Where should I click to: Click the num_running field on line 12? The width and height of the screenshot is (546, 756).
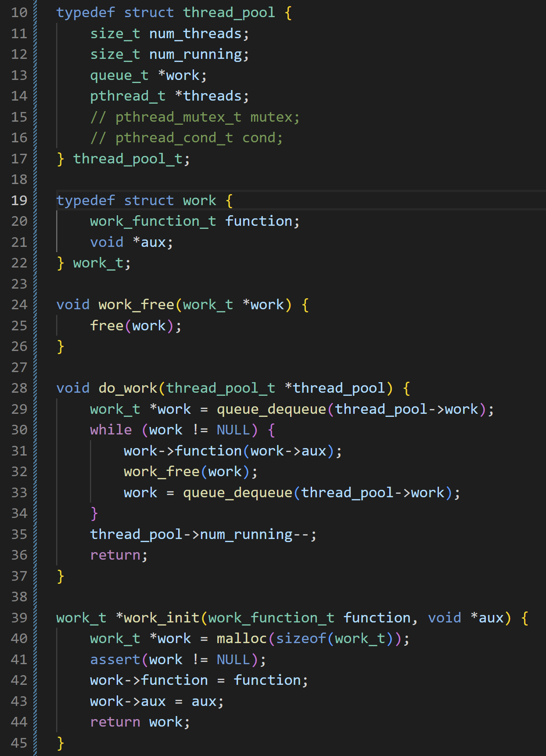[195, 54]
